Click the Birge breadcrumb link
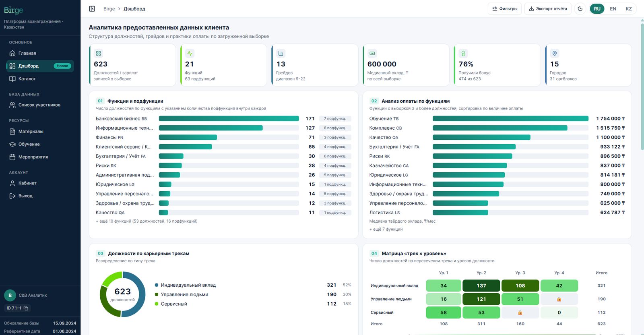 [109, 9]
